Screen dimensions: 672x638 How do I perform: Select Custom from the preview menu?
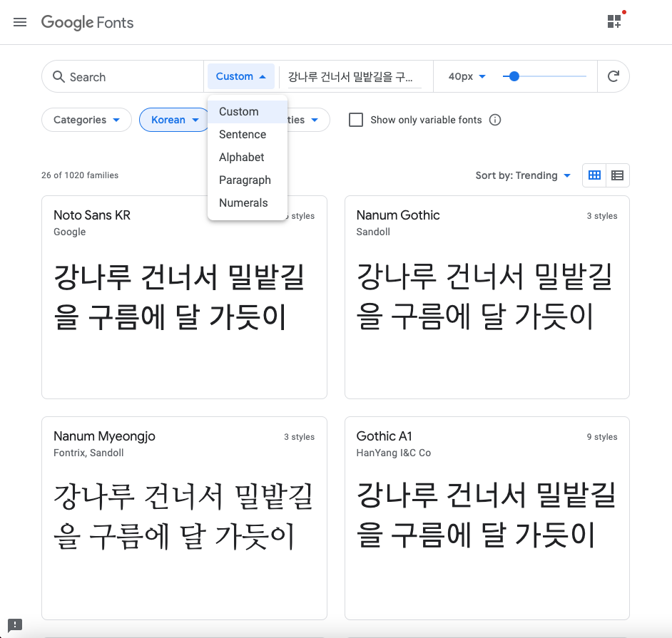pos(248,111)
